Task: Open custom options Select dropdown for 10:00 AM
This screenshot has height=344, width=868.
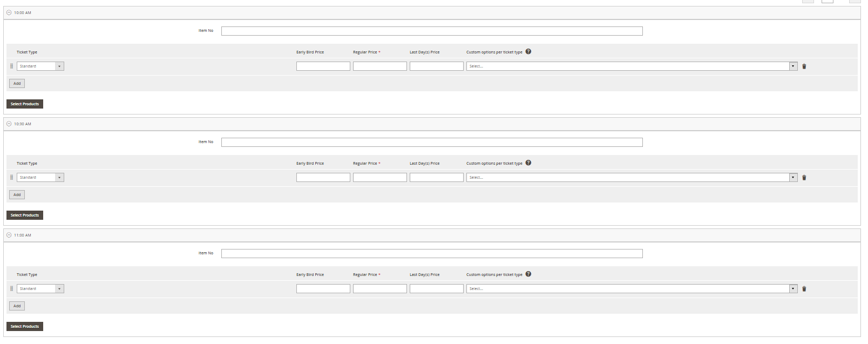Action: [x=632, y=66]
